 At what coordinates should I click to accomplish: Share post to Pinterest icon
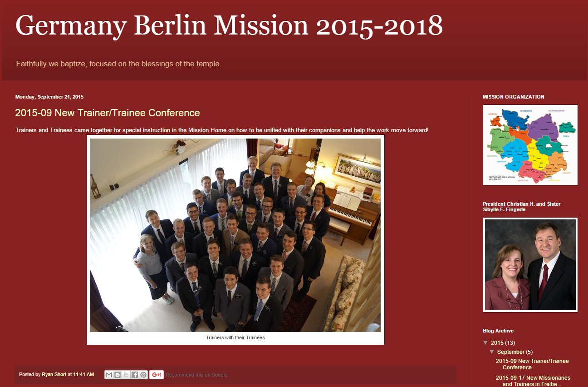[x=143, y=375]
